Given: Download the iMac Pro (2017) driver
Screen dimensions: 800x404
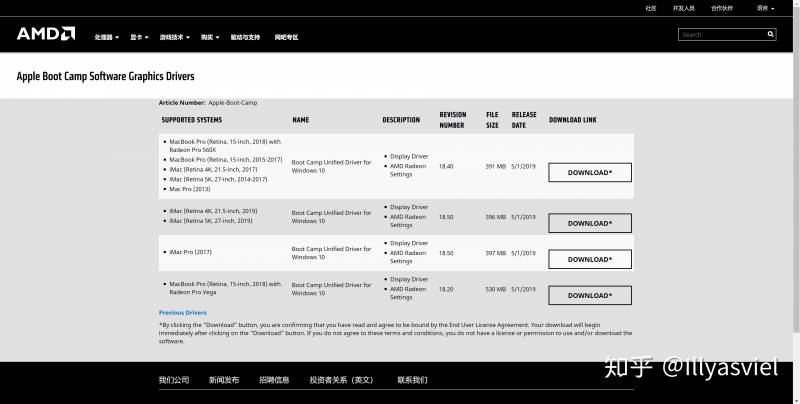Looking at the screenshot, I should [x=590, y=259].
